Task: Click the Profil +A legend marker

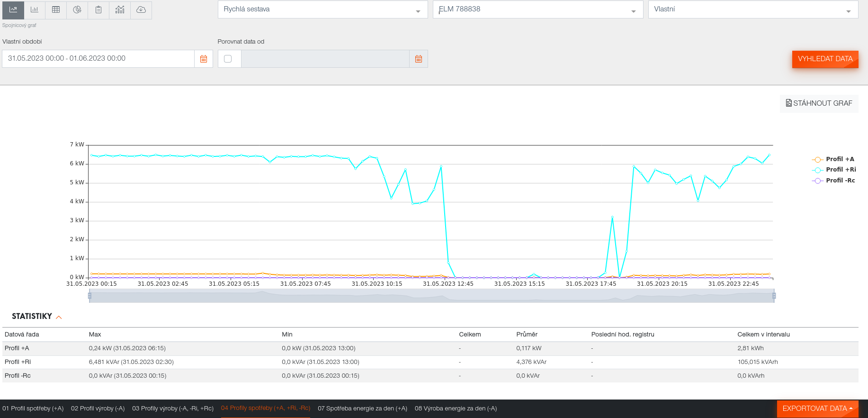Action: pos(817,160)
